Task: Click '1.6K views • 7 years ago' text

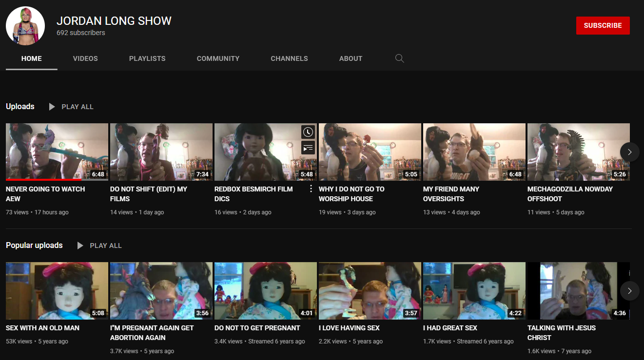Action: pos(559,351)
